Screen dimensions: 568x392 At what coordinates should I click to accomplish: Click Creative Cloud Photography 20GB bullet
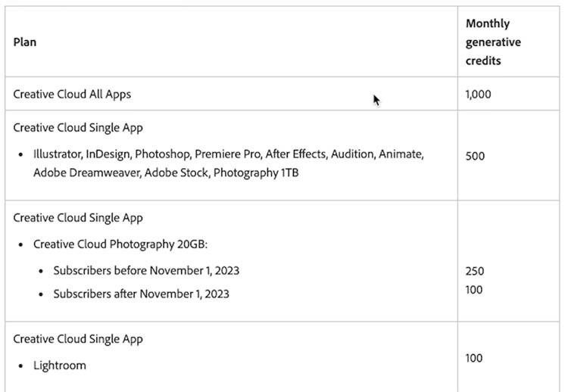pyautogui.click(x=120, y=244)
